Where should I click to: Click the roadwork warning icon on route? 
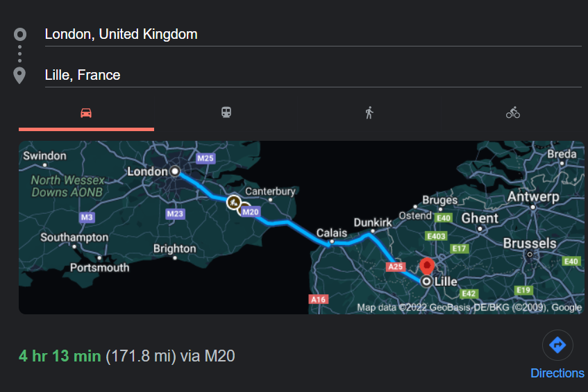click(x=234, y=202)
